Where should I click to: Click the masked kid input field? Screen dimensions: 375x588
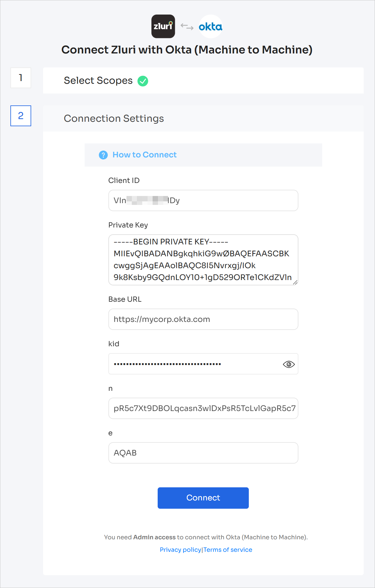click(203, 364)
